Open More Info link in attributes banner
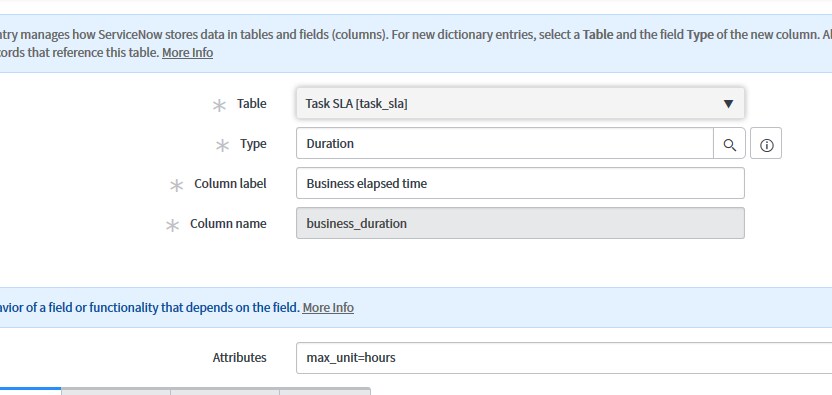 (328, 307)
